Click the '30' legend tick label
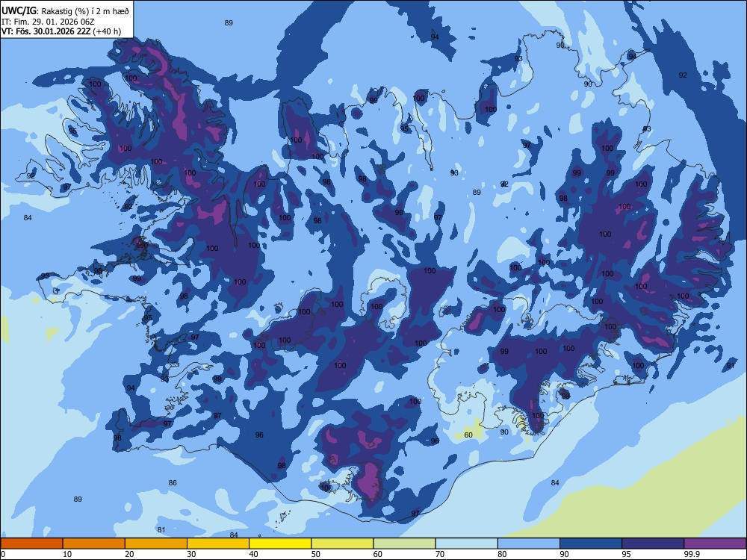 pos(191,554)
